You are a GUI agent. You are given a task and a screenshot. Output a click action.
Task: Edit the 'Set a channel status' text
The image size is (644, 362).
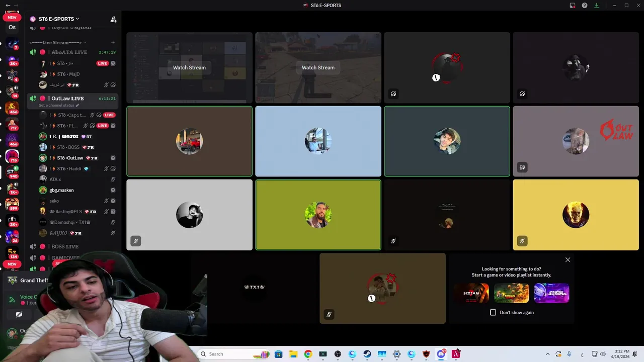pos(59,106)
